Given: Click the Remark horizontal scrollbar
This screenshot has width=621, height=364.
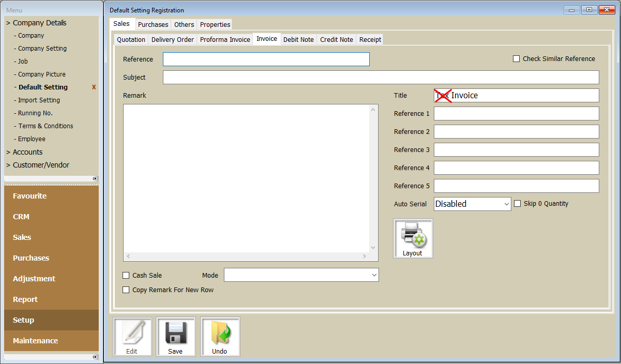Looking at the screenshot, I should tap(246, 256).
